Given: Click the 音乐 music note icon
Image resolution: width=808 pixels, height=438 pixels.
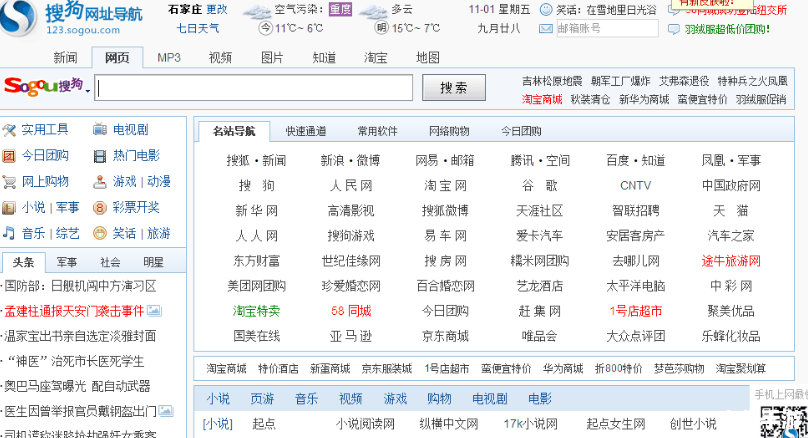Looking at the screenshot, I should tap(9, 233).
